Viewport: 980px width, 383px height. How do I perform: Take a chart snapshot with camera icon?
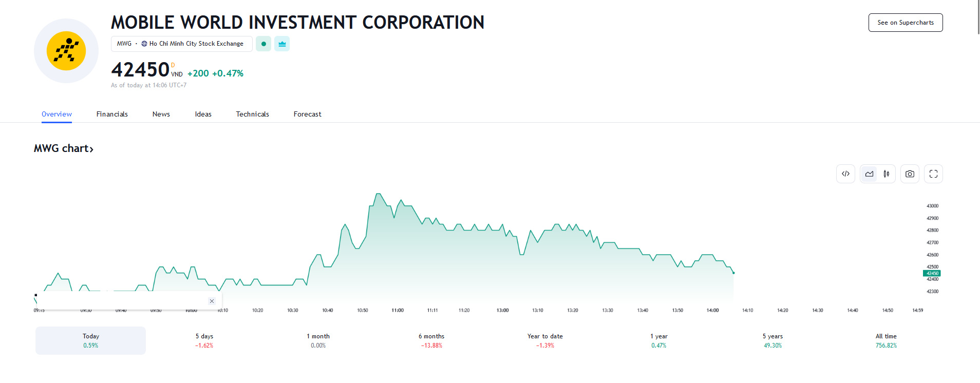(x=910, y=174)
